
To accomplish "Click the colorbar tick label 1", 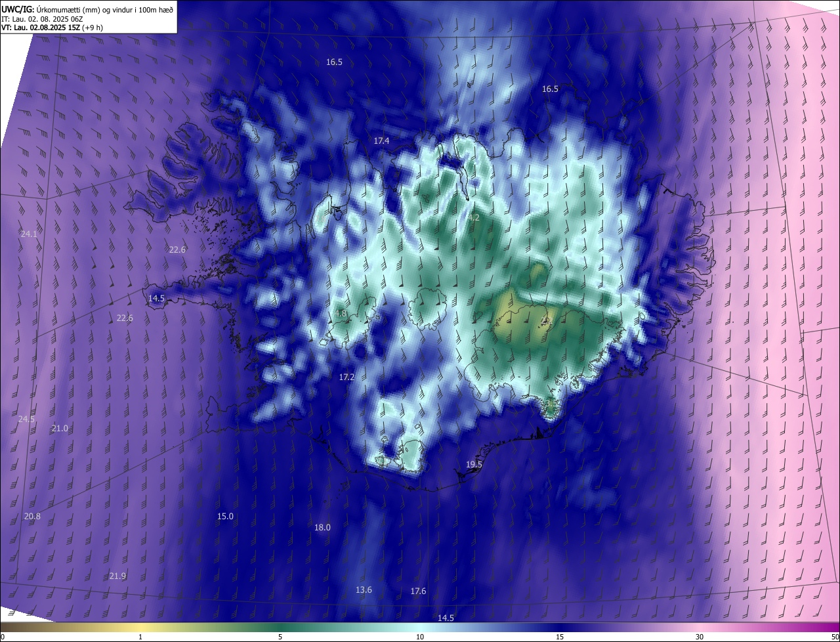I will [140, 637].
